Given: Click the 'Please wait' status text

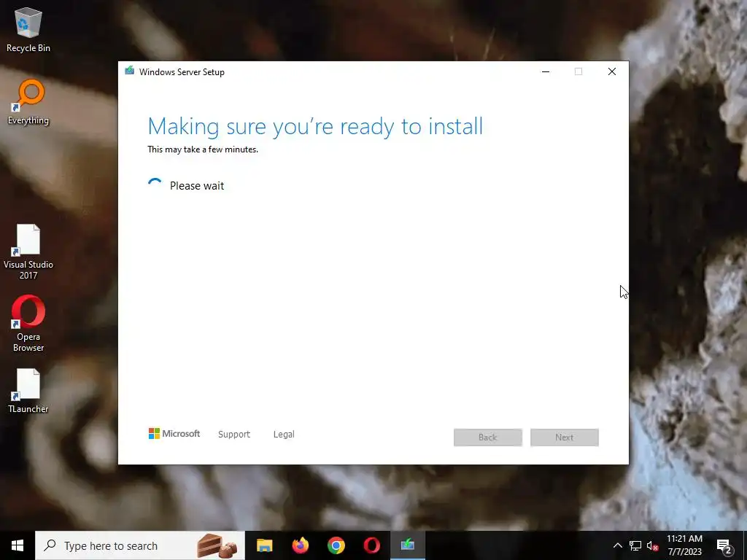Looking at the screenshot, I should tap(197, 186).
